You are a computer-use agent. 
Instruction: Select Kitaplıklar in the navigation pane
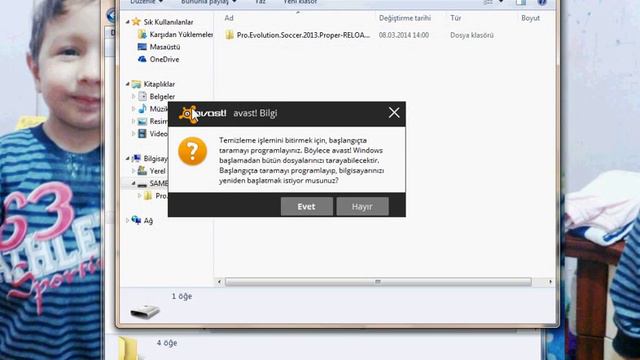(x=159, y=84)
